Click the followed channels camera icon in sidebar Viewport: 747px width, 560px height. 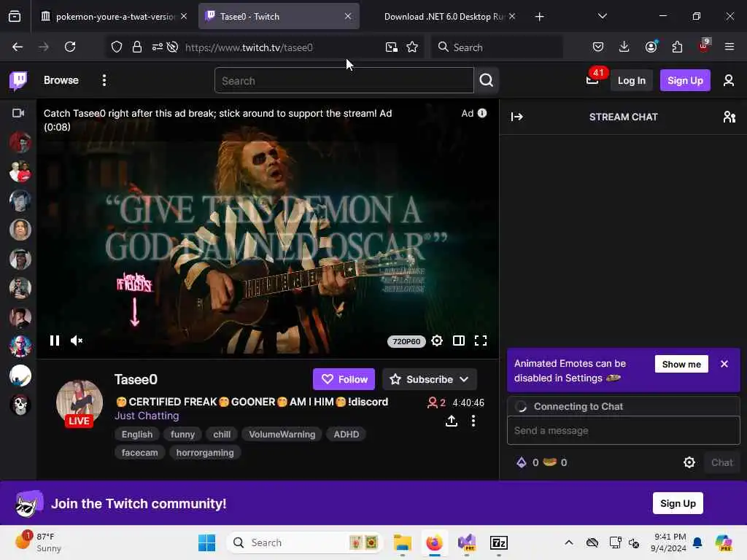(18, 113)
